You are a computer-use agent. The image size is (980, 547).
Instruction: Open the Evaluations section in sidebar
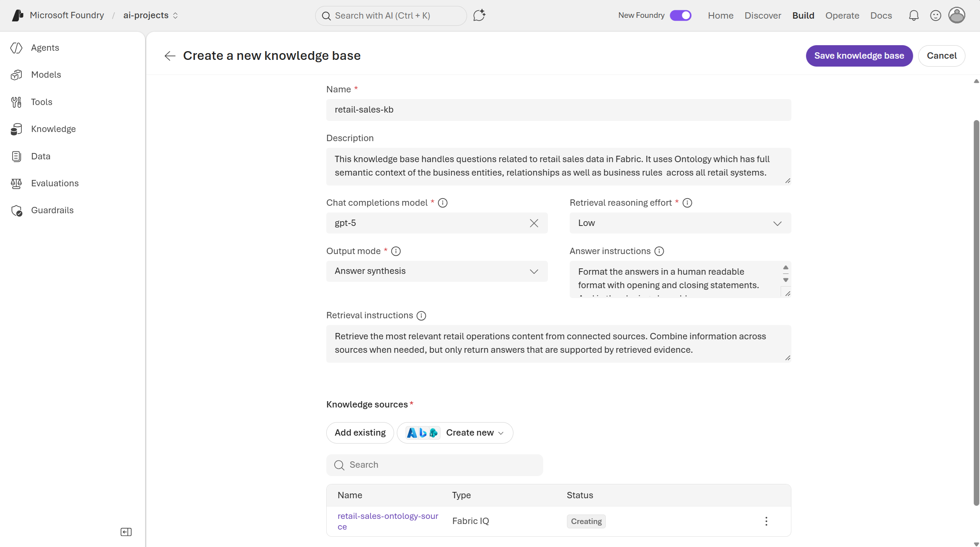(55, 183)
